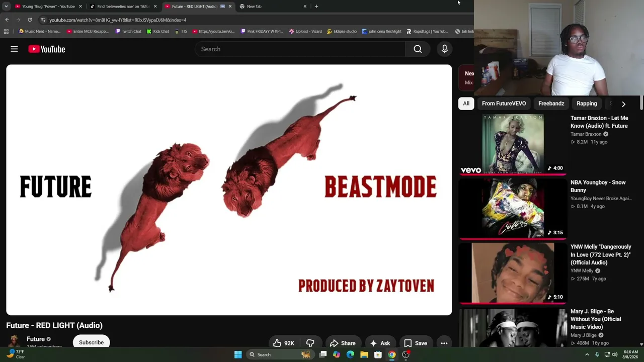Save video to a playlist
Image resolution: width=644 pixels, height=362 pixels.
(416, 343)
